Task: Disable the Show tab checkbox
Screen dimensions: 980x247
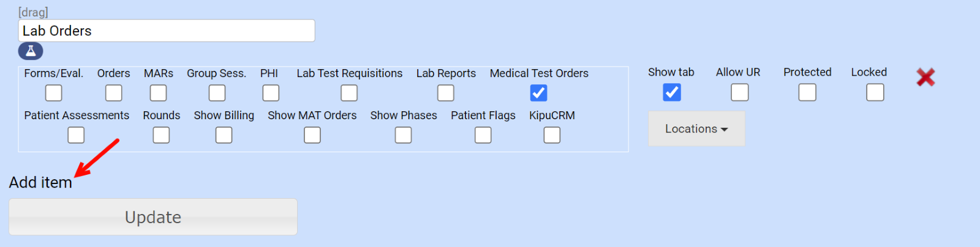Action: click(x=672, y=92)
